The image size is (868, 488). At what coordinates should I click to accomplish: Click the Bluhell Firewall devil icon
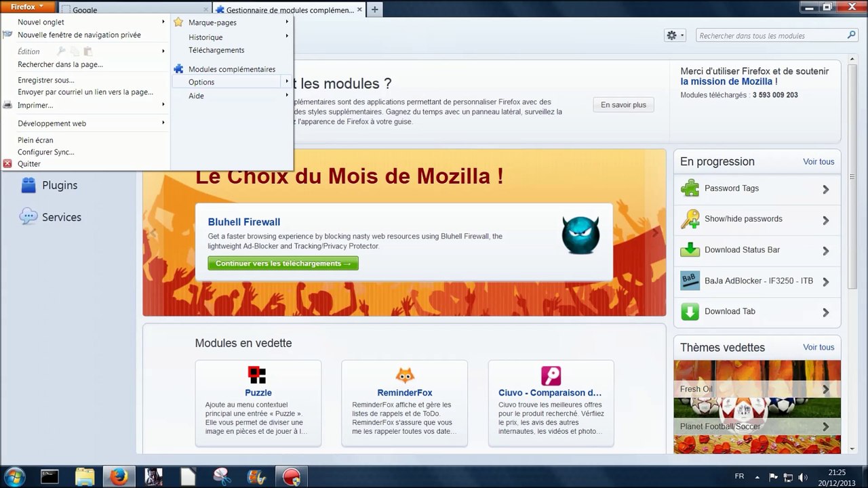tap(580, 235)
